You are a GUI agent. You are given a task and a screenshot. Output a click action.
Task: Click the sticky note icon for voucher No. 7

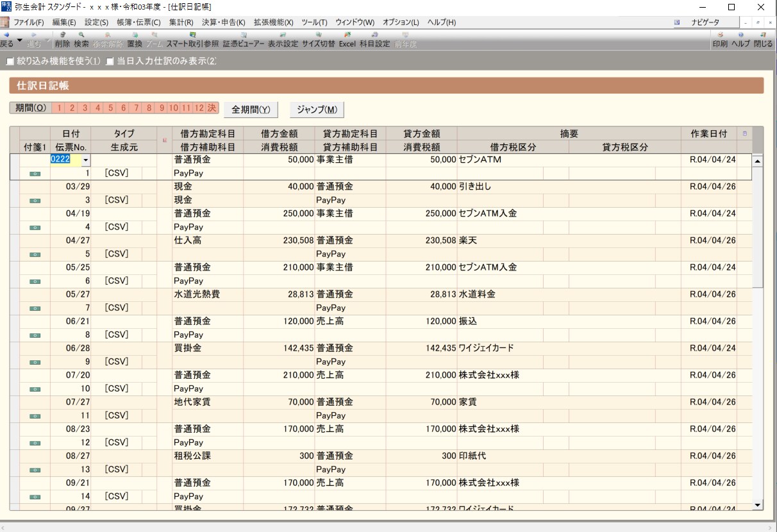click(x=35, y=308)
